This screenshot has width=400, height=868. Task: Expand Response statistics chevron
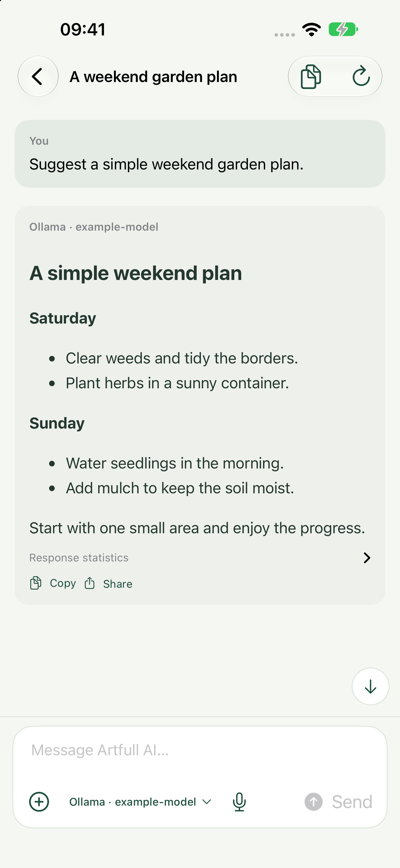tap(367, 558)
